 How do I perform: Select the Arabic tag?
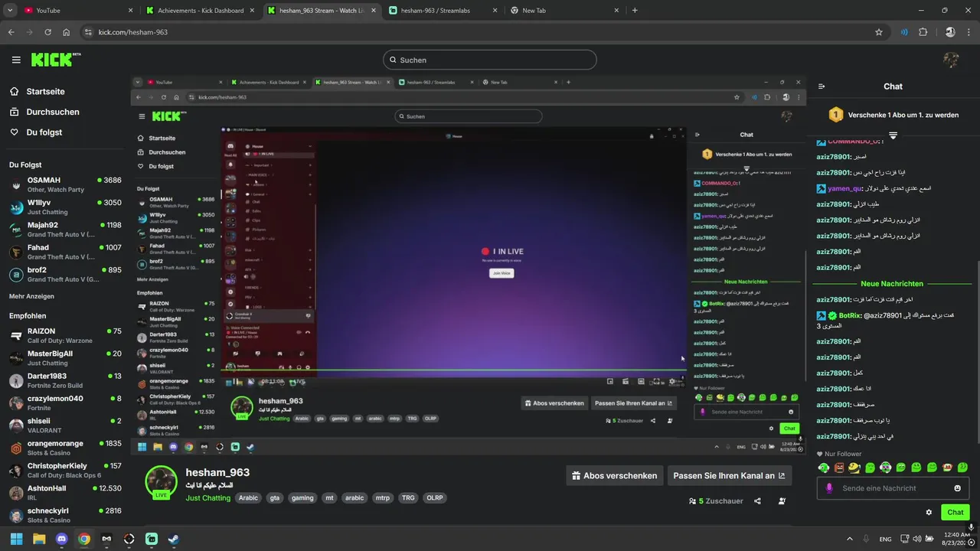(x=248, y=498)
